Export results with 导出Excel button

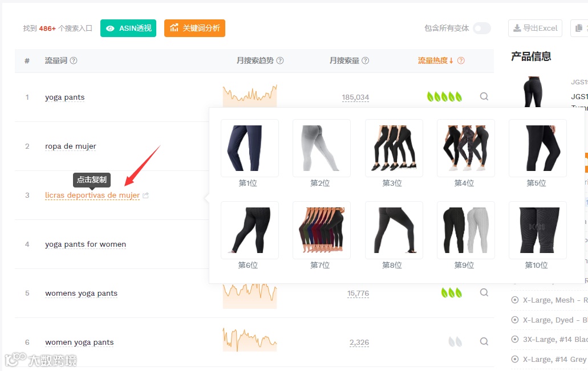pyautogui.click(x=535, y=28)
